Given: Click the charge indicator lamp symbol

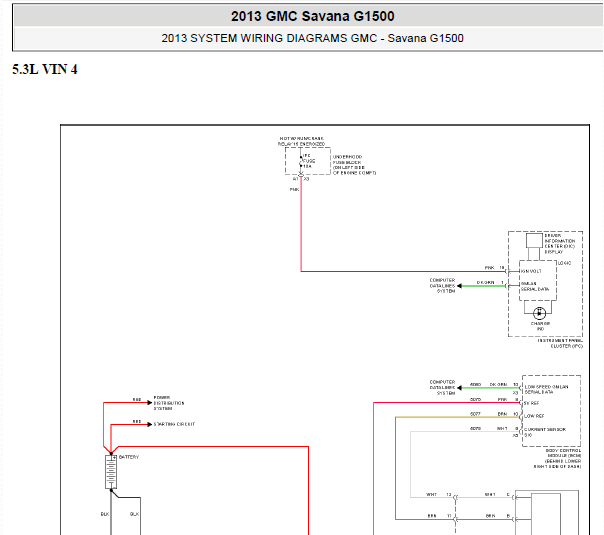Looking at the screenshot, I should click(539, 313).
